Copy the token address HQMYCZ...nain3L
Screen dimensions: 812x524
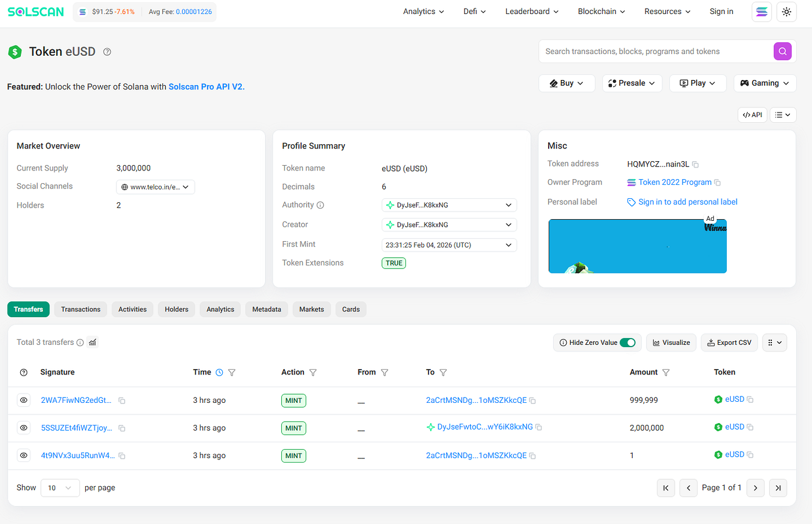coord(695,165)
